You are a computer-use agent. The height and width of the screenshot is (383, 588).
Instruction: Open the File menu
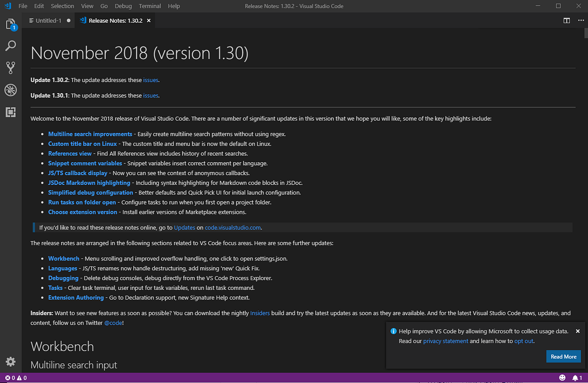pos(23,6)
